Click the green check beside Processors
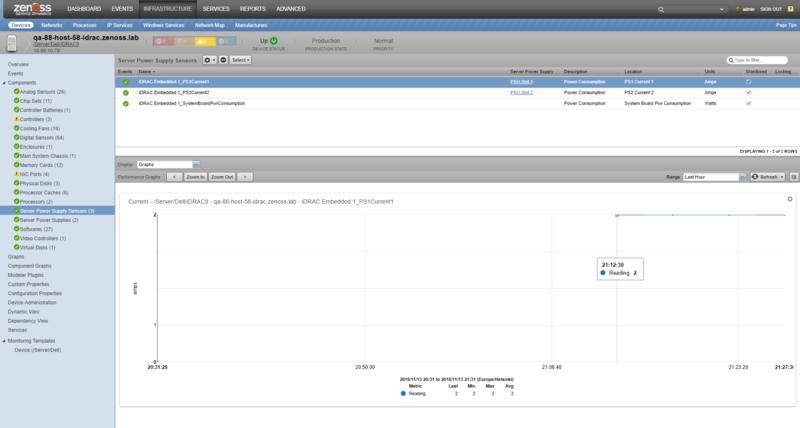 pyautogui.click(x=16, y=202)
